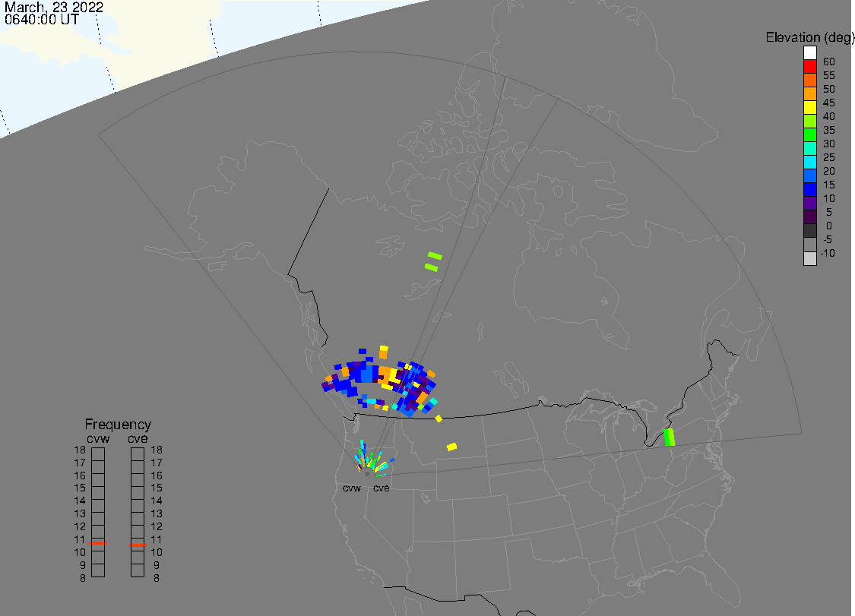Select the white swatch atop Elevation legend
855x616 pixels.
(x=810, y=53)
